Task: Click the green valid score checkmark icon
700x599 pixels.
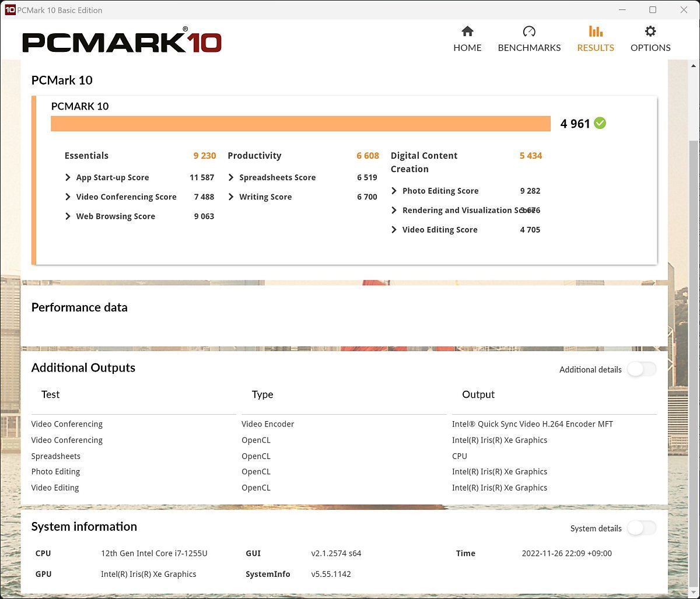Action: click(x=600, y=123)
